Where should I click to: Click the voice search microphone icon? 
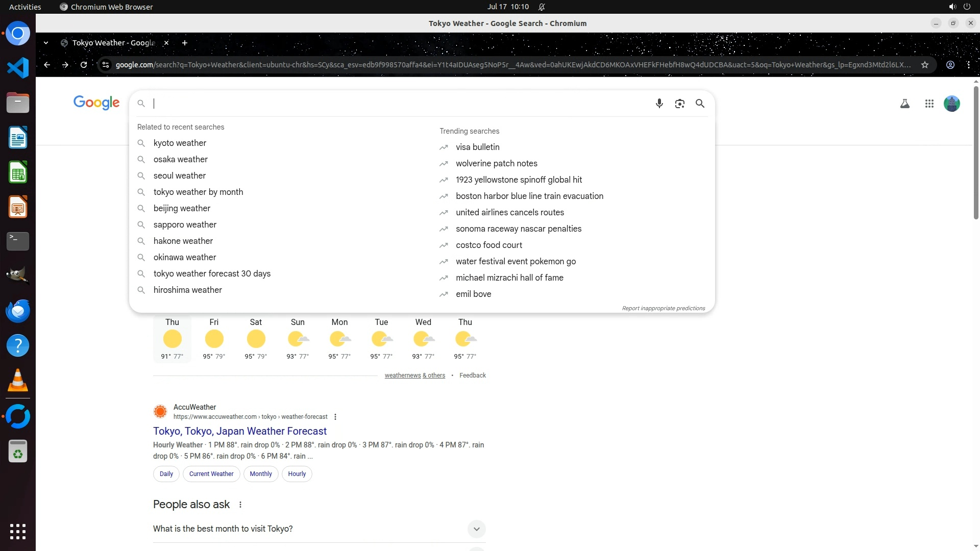pyautogui.click(x=659, y=104)
